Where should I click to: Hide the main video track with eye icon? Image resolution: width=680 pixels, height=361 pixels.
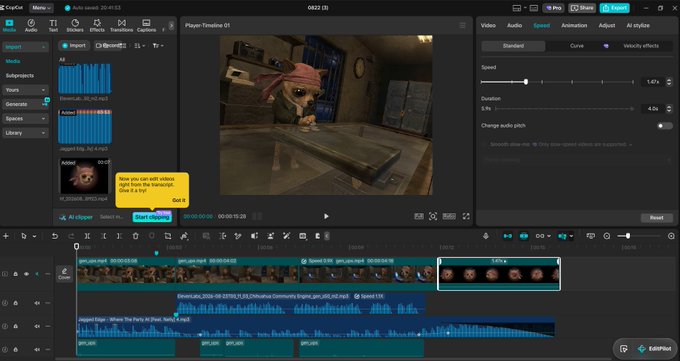pyautogui.click(x=26, y=274)
